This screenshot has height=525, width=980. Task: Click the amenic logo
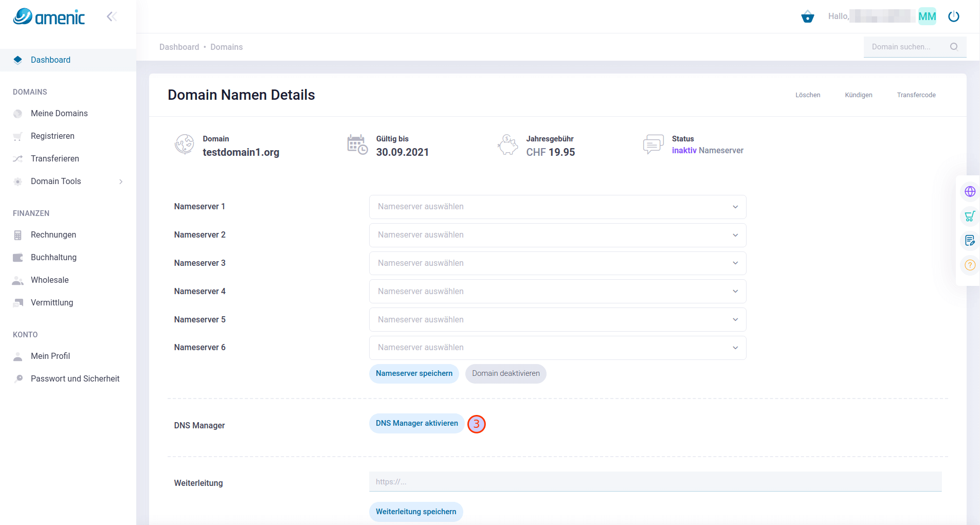(49, 16)
